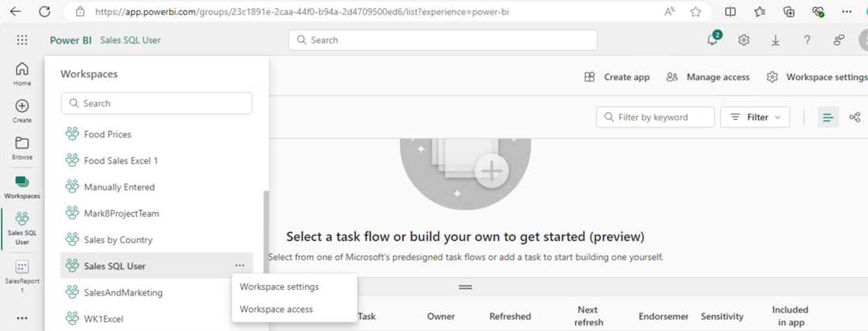The image size is (868, 331).
Task: Toggle Read Aloud icon in address bar
Action: (x=669, y=12)
